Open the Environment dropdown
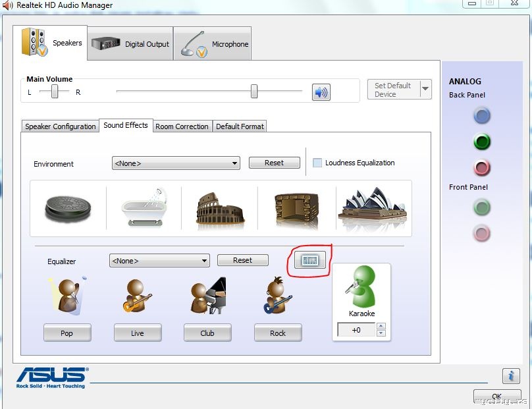The image size is (532, 409). 176,163
